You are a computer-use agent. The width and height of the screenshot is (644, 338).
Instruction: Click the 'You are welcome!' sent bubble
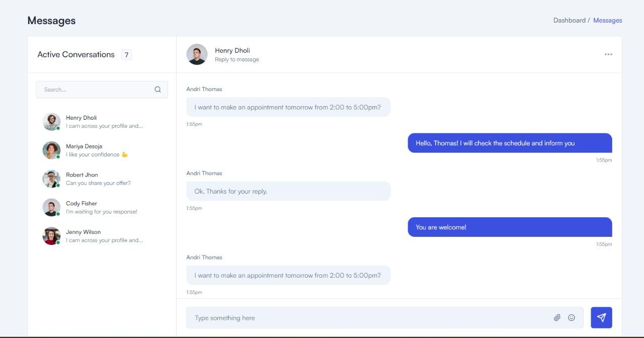pos(509,227)
